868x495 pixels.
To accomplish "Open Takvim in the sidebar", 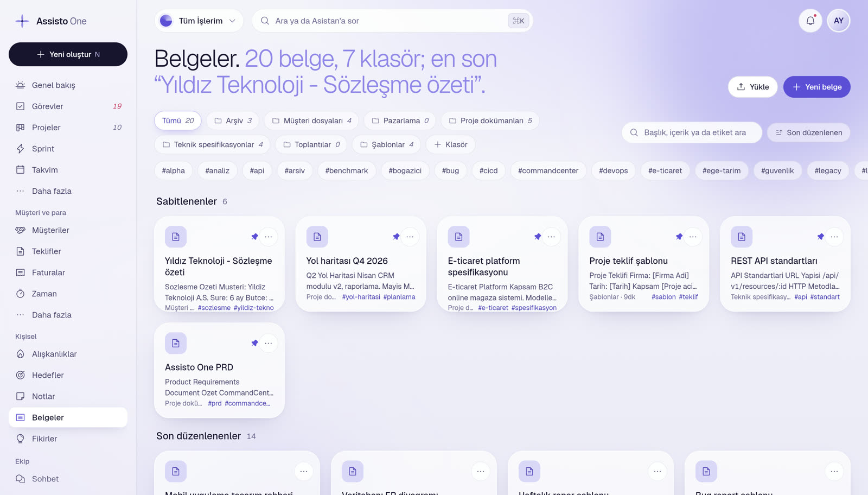I will pyautogui.click(x=68, y=170).
